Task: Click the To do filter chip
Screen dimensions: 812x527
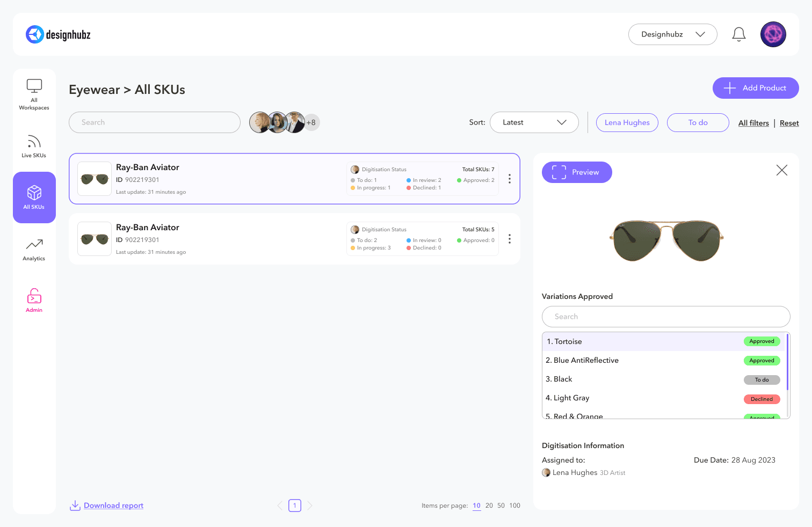Action: (x=698, y=122)
